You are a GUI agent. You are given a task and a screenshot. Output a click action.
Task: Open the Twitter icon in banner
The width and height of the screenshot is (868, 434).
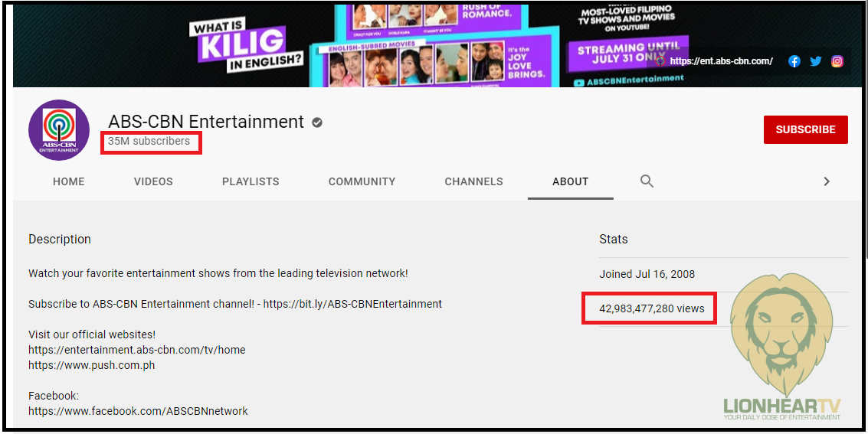point(816,61)
